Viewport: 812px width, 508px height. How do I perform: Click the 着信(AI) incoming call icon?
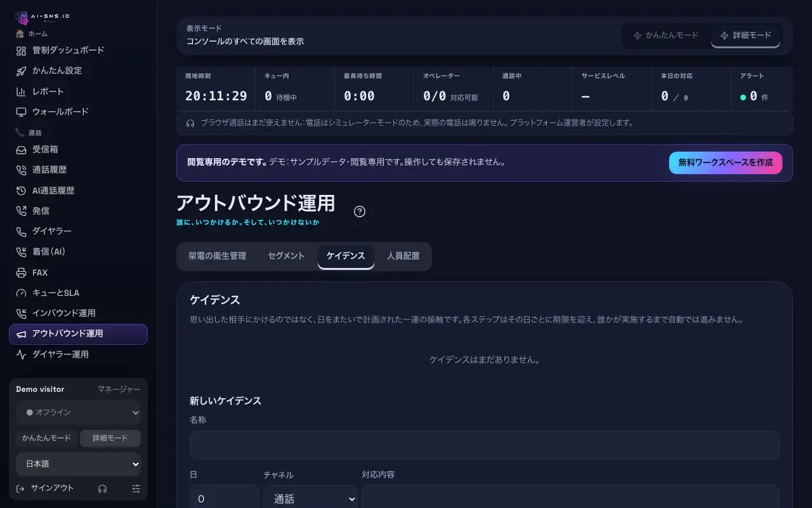pos(21,251)
